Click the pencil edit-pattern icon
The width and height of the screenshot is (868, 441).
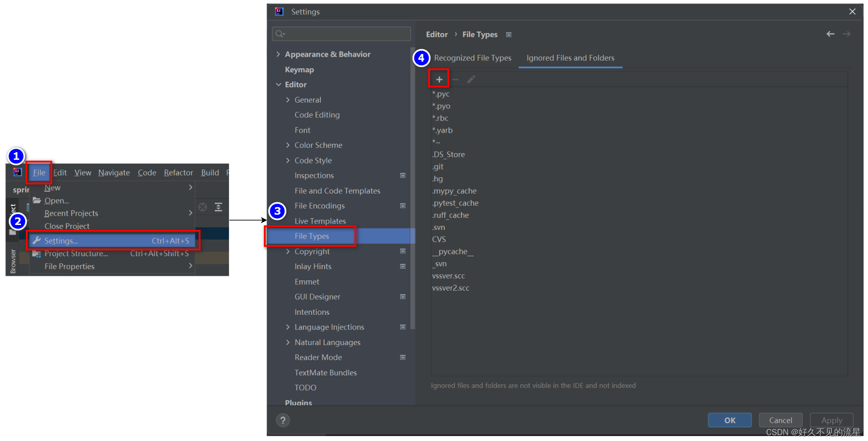point(471,79)
